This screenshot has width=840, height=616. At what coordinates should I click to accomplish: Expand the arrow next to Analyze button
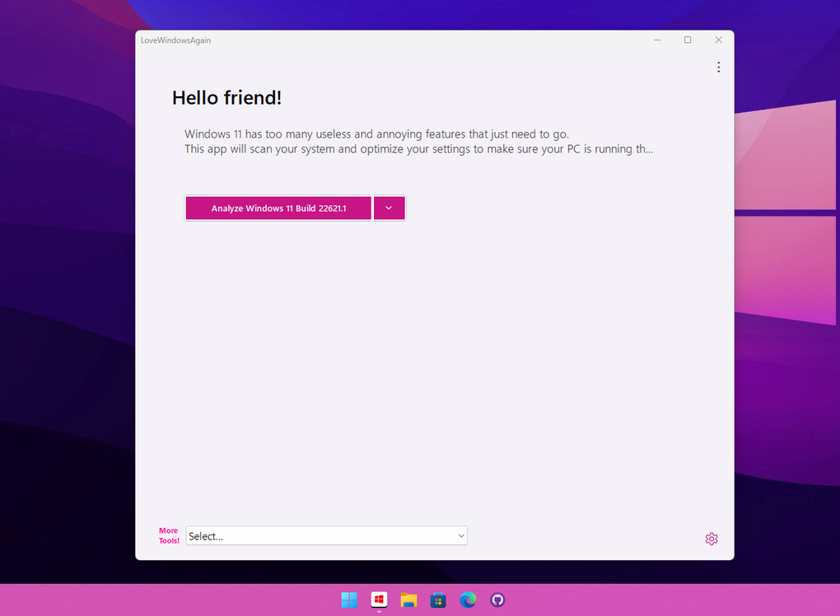click(389, 208)
